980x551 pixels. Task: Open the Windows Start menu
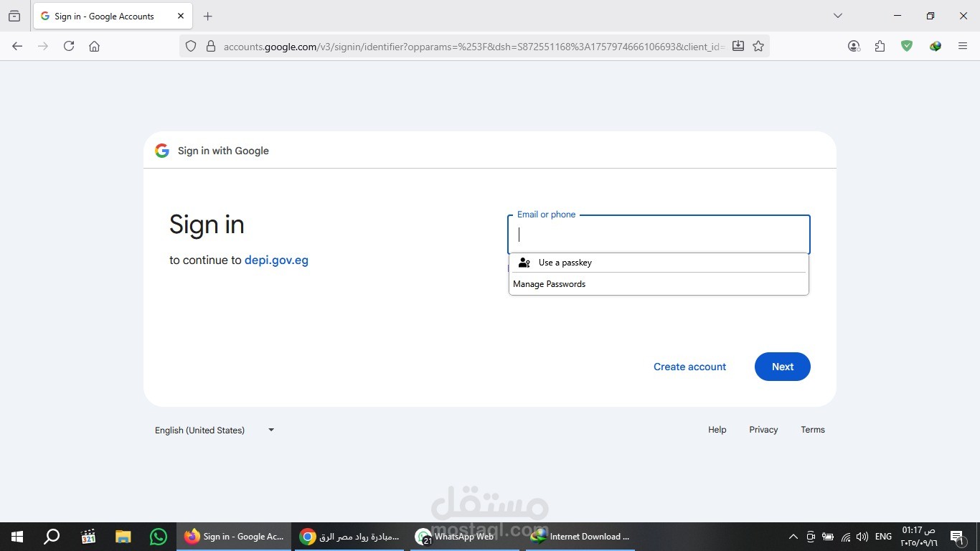point(17,537)
